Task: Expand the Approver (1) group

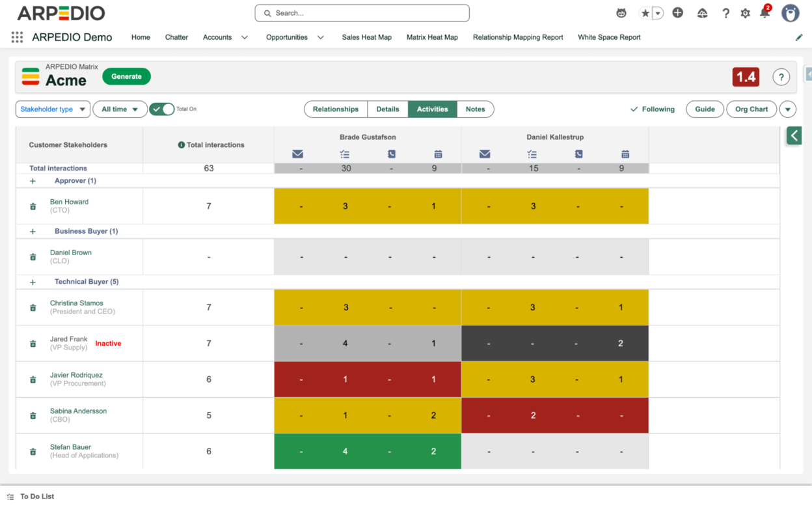Action: (x=33, y=181)
